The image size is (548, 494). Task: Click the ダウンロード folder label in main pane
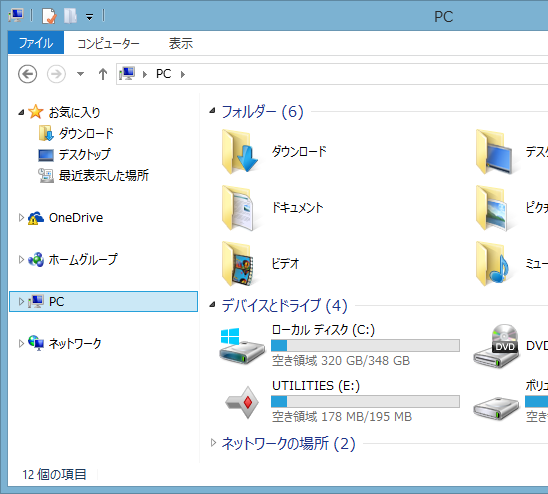[x=299, y=151]
